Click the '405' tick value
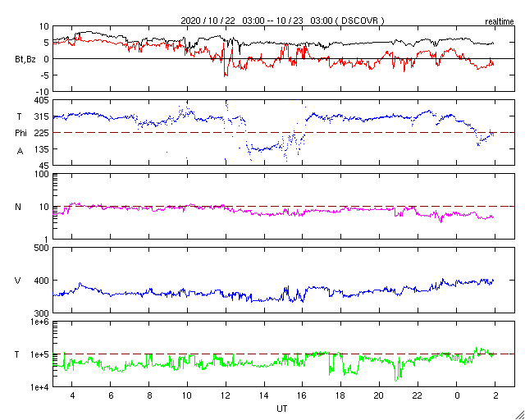The image size is (525, 420). [x=43, y=100]
